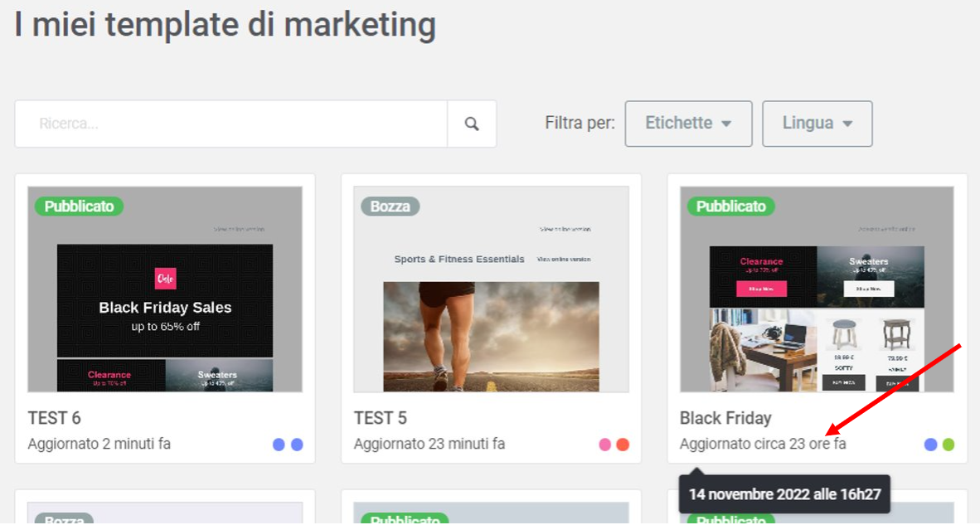The height and width of the screenshot is (525, 980).
Task: Click the Pubblicato badge on TEST 6
Action: [x=79, y=207]
